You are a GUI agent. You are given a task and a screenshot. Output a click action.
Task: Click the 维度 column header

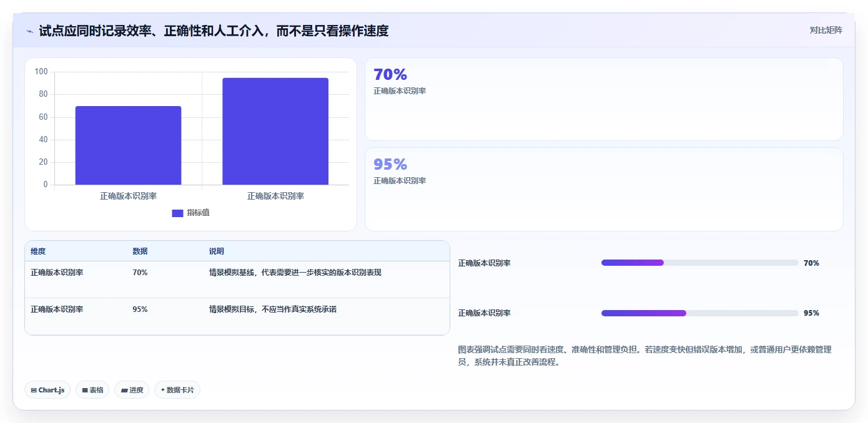tap(38, 251)
